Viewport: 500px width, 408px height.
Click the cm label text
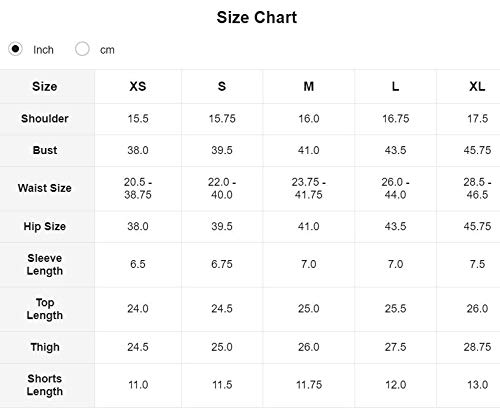[107, 50]
